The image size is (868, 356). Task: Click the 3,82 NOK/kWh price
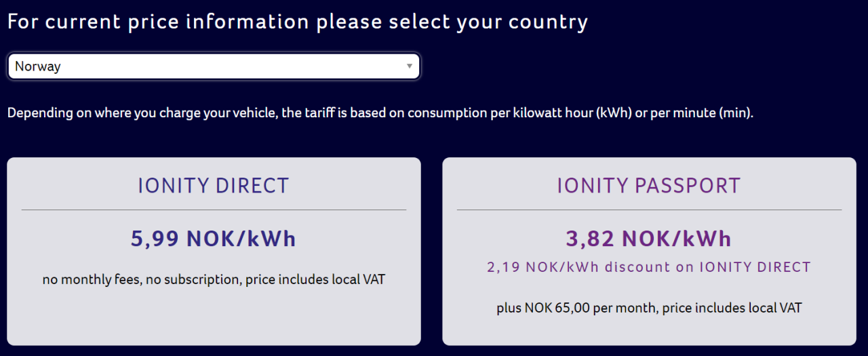click(x=649, y=239)
